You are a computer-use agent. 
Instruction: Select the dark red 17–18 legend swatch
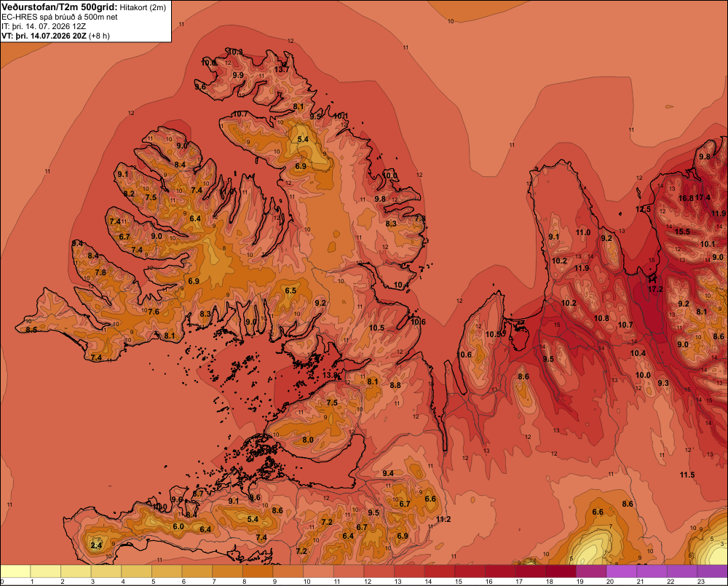click(531, 571)
